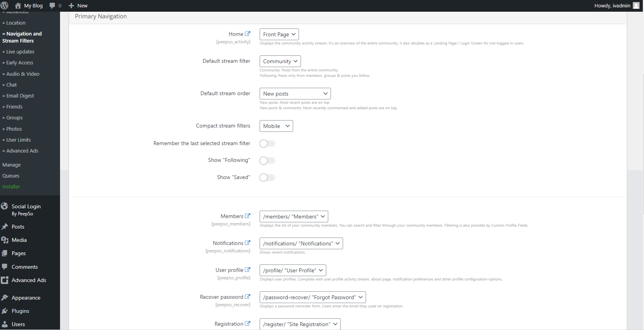Screen dimensions: 644x330
Task: Open the Forgot Password page dropdown
Action: [x=313, y=297]
